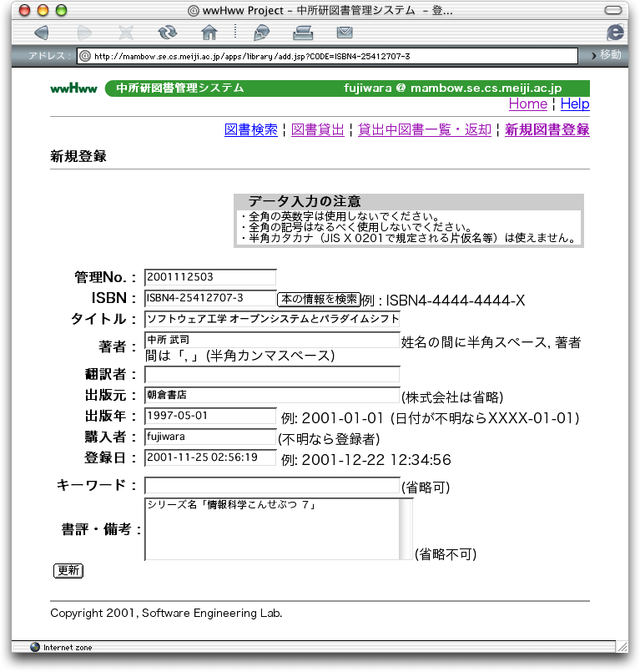Click the (省略不可) note

(x=446, y=554)
